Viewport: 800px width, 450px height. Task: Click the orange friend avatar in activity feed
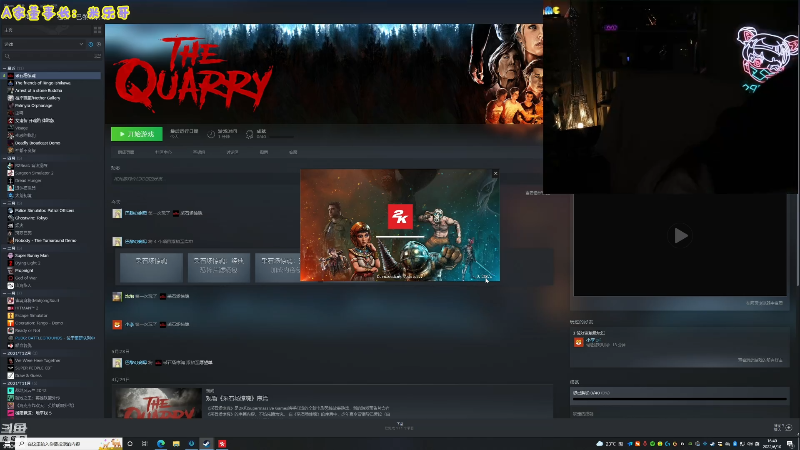point(117,324)
